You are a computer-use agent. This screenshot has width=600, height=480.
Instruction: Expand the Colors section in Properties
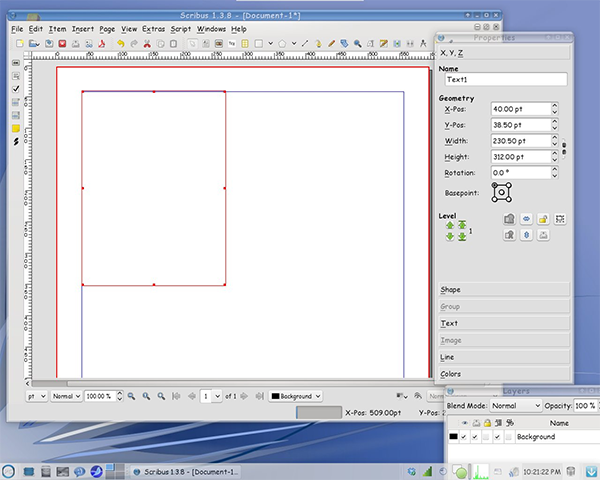(504, 374)
